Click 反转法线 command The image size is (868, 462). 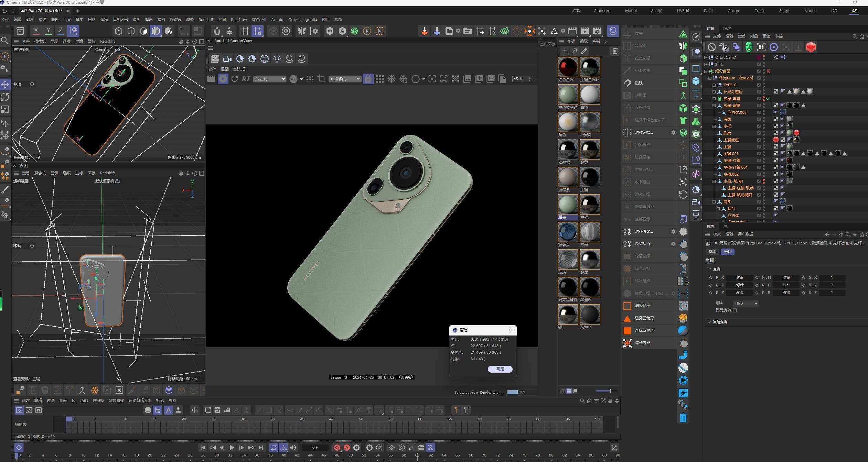click(643, 244)
